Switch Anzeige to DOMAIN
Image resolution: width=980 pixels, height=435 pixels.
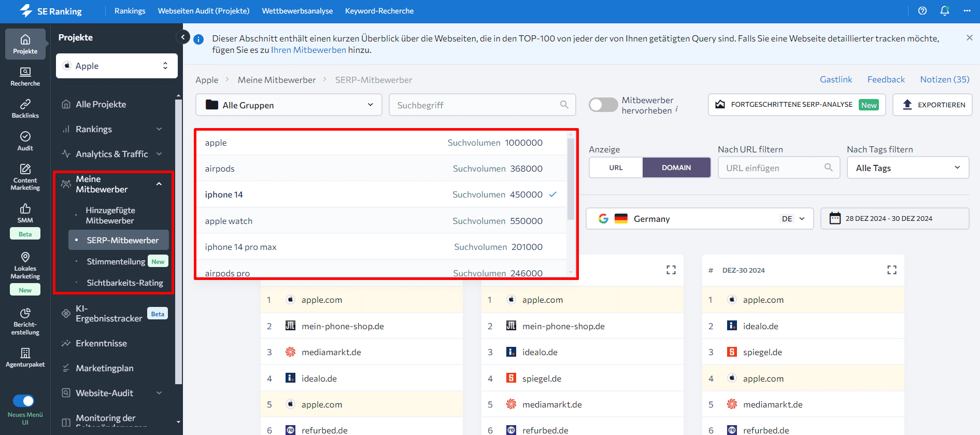point(676,167)
